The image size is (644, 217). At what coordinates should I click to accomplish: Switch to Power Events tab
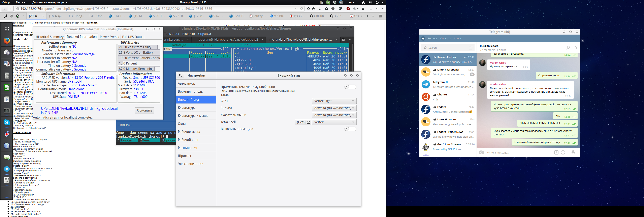[x=109, y=37]
